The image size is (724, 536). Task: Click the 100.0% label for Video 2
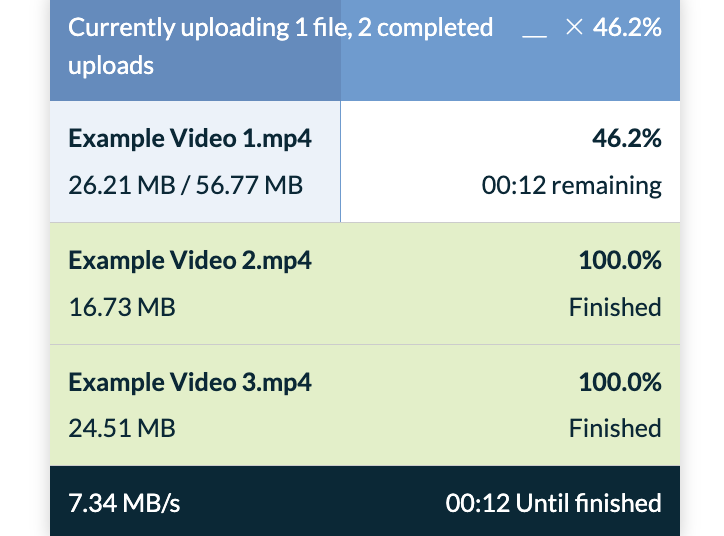(x=620, y=260)
